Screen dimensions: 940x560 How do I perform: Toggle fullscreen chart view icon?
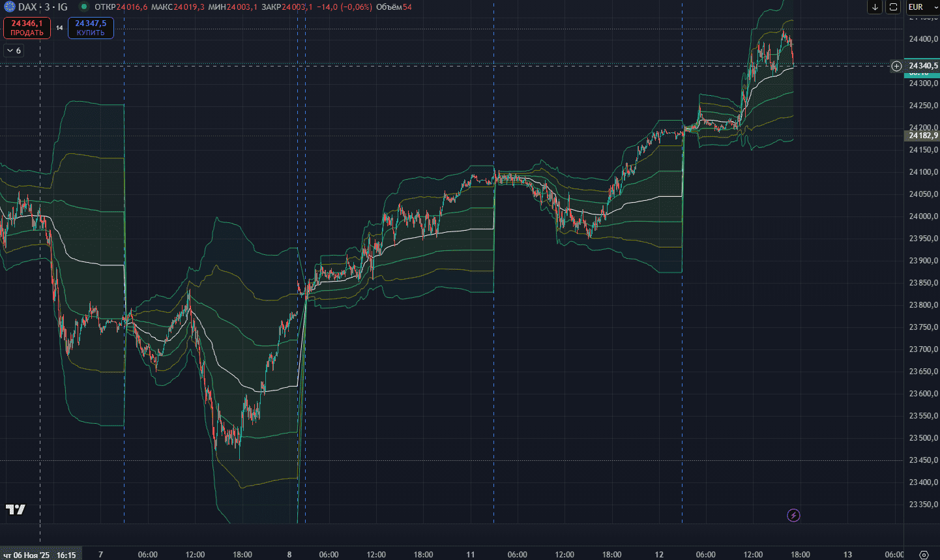click(x=893, y=7)
